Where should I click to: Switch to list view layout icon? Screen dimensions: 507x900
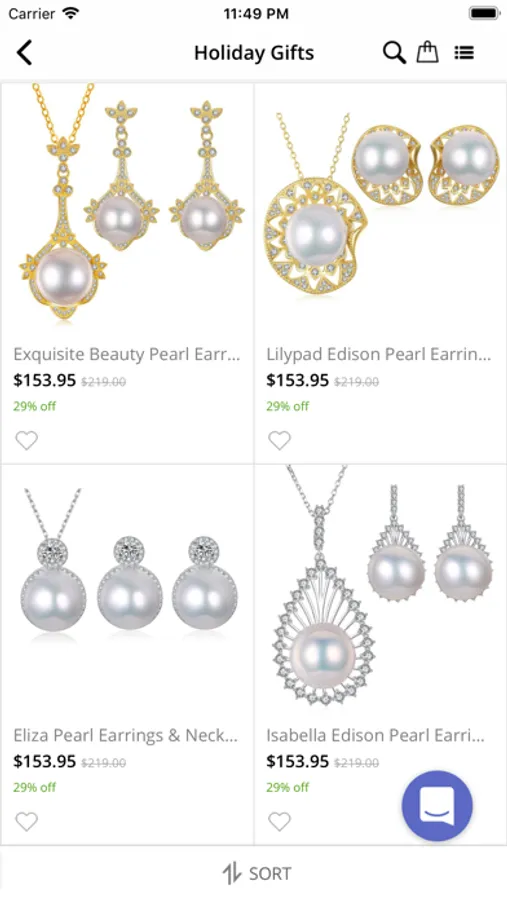(464, 53)
